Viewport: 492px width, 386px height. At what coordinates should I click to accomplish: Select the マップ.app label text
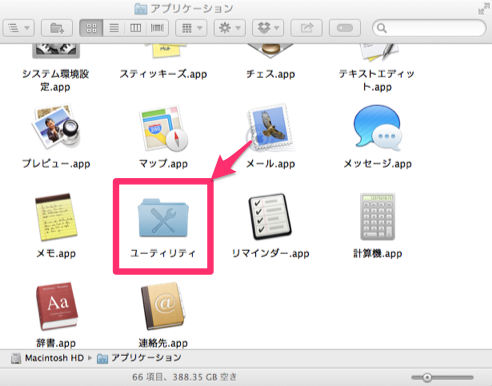pos(163,164)
